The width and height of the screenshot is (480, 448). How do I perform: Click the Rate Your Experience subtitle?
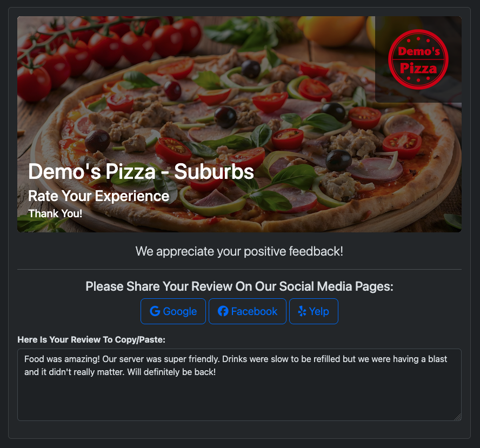coord(98,196)
